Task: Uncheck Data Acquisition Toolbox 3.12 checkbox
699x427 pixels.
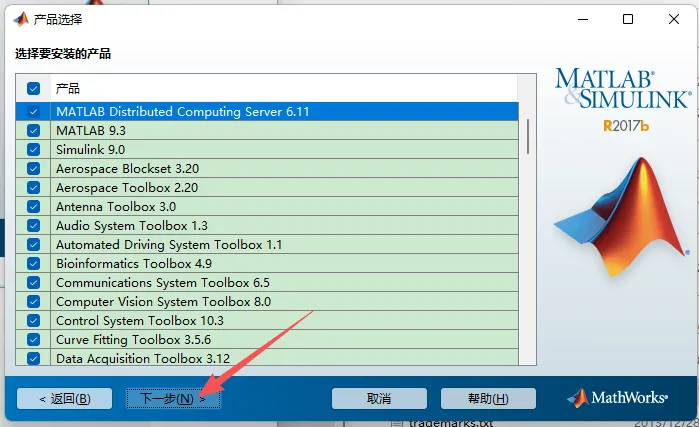Action: (x=33, y=358)
